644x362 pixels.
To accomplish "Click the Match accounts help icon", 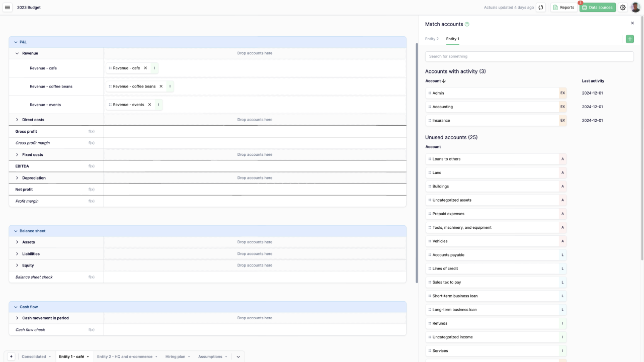I will pos(467,24).
